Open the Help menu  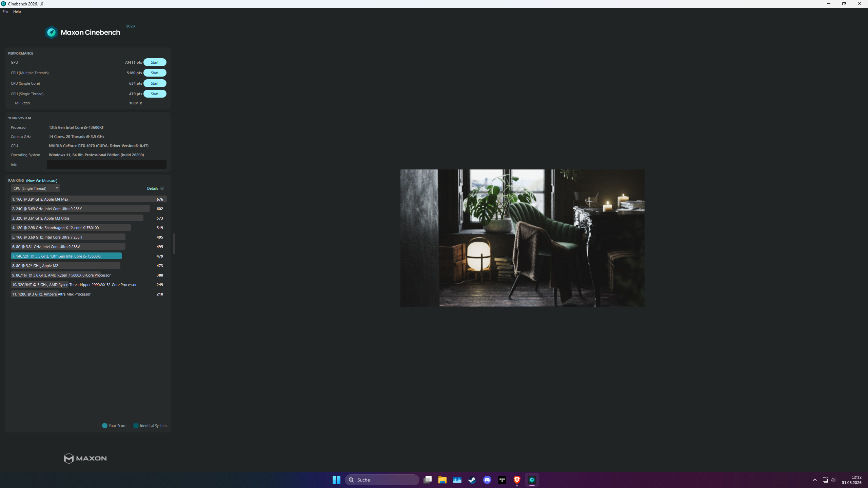coord(17,12)
